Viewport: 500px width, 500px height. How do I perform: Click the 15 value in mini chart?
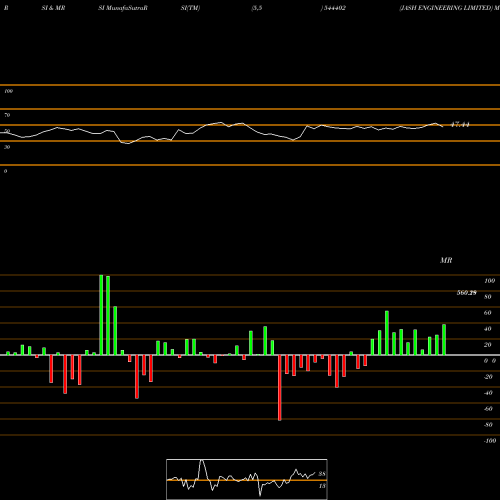pos(322,486)
